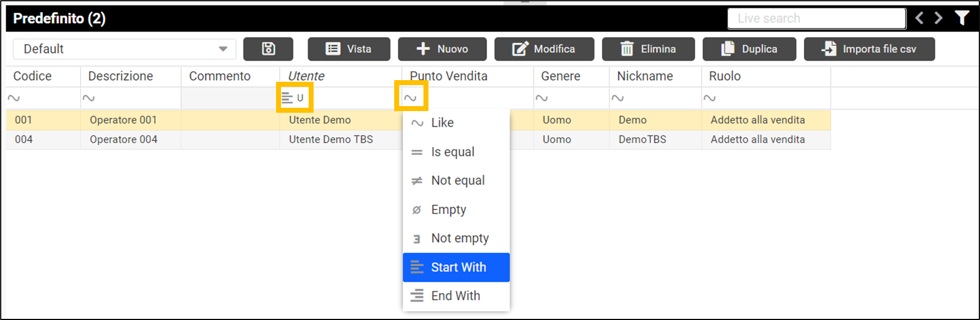Click the Genere column filter operator icon
The width and height of the screenshot is (980, 320).
pyautogui.click(x=542, y=98)
